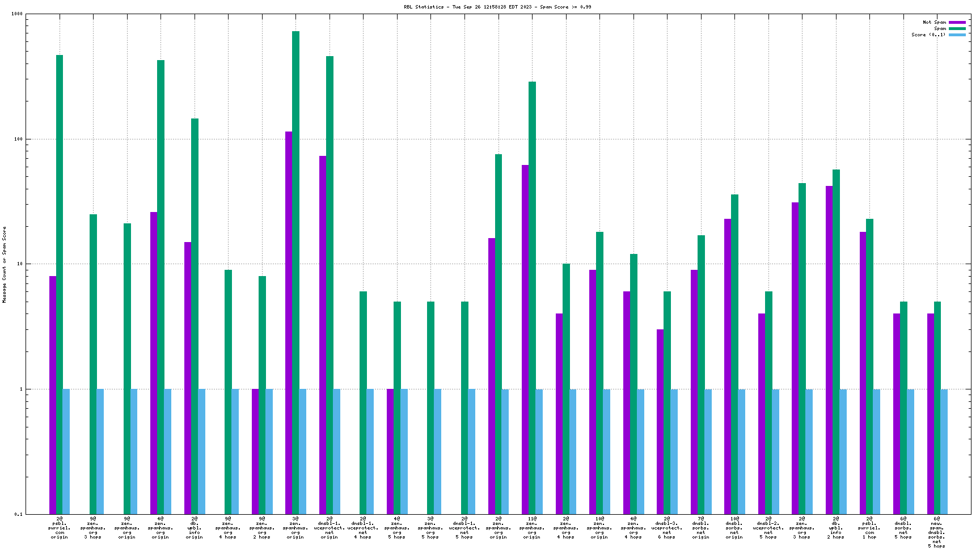Image resolution: width=980 pixels, height=551 pixels.
Task: Click the Y-axis title Message Count or Spam Score
Action: (x=5, y=264)
